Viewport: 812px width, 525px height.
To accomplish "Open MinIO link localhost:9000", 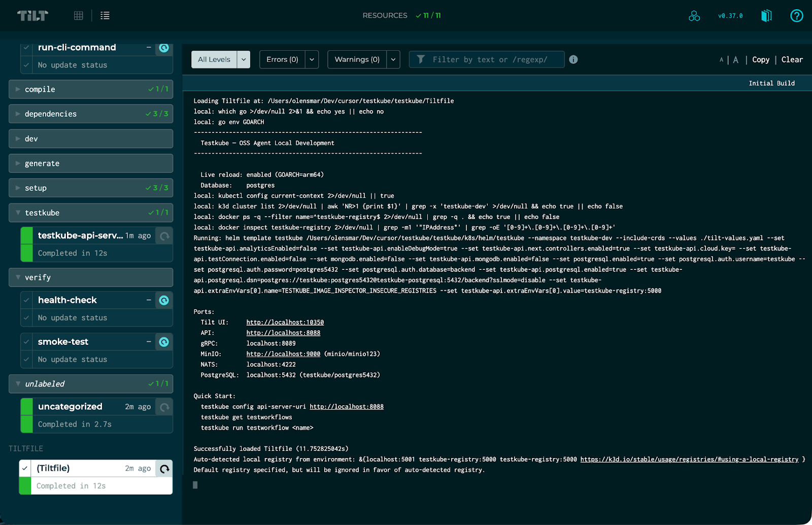I will (283, 354).
